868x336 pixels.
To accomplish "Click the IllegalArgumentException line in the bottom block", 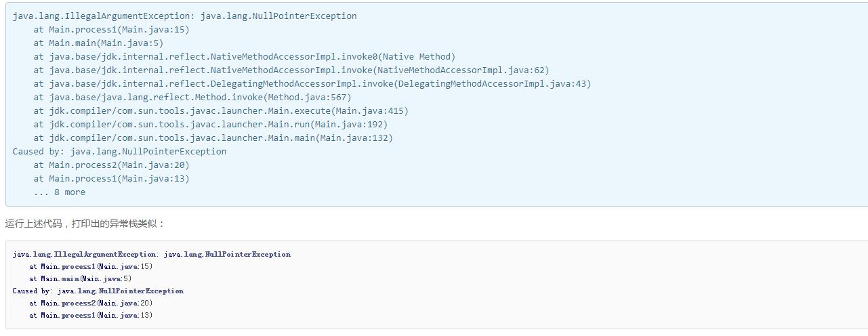I will click(x=151, y=255).
